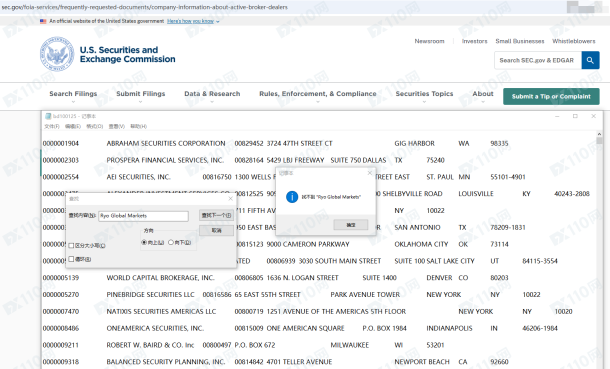Click WORLD CAPITAL BROKERAGE, INC. text

161,278
